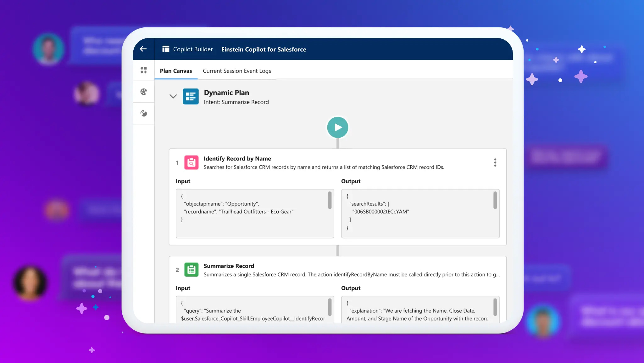Viewport: 644px width, 363px height.
Task: Open the signal activity sidebar icon
Action: click(144, 113)
